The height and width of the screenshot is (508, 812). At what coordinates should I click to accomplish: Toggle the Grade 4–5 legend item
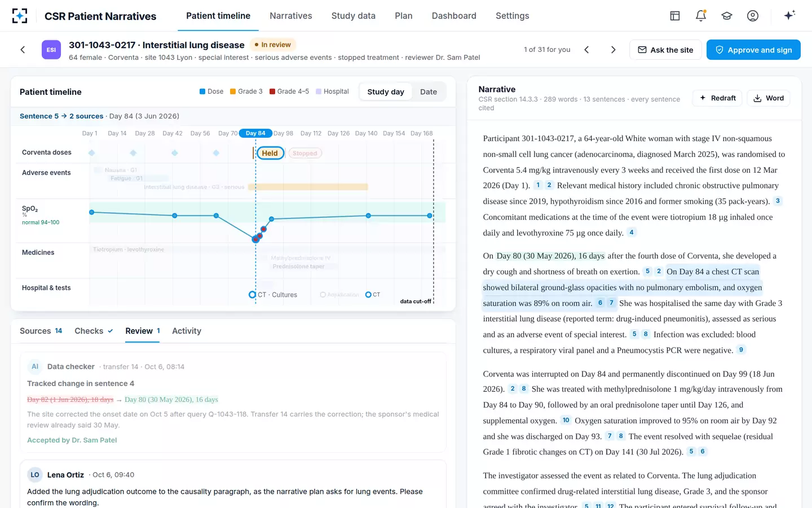(x=289, y=91)
